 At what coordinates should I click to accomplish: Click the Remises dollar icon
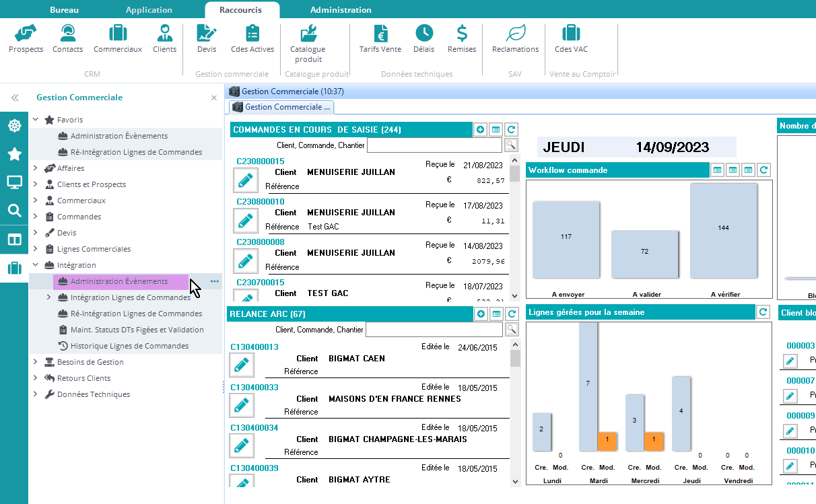coord(462,34)
